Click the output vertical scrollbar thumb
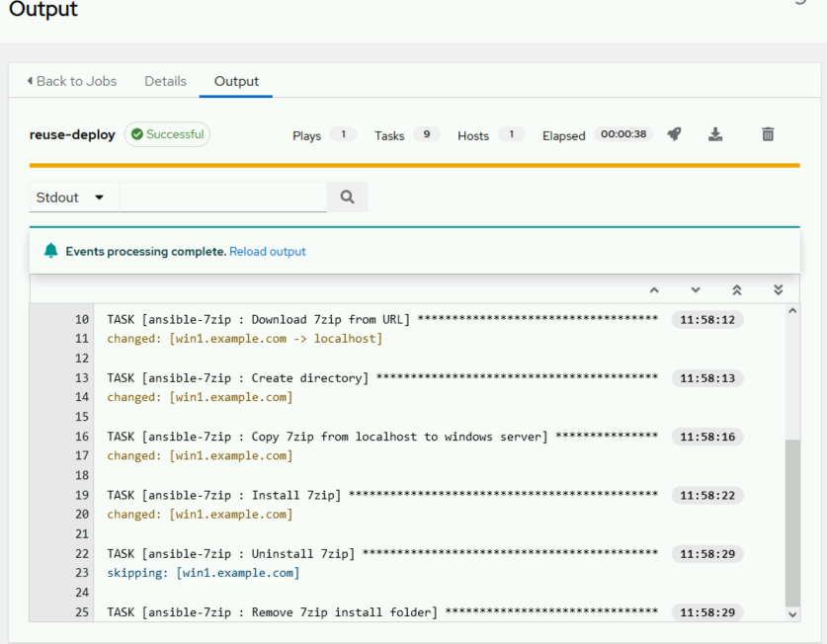827x644 pixels. [x=791, y=522]
